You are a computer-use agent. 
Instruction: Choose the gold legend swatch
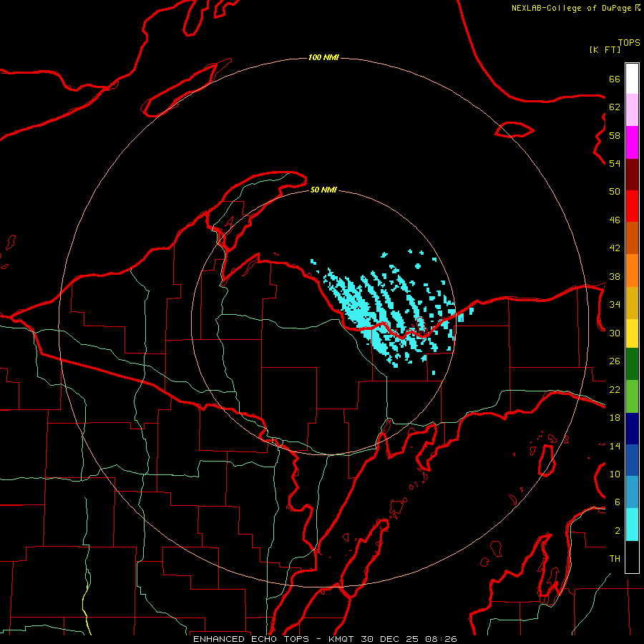point(632,303)
